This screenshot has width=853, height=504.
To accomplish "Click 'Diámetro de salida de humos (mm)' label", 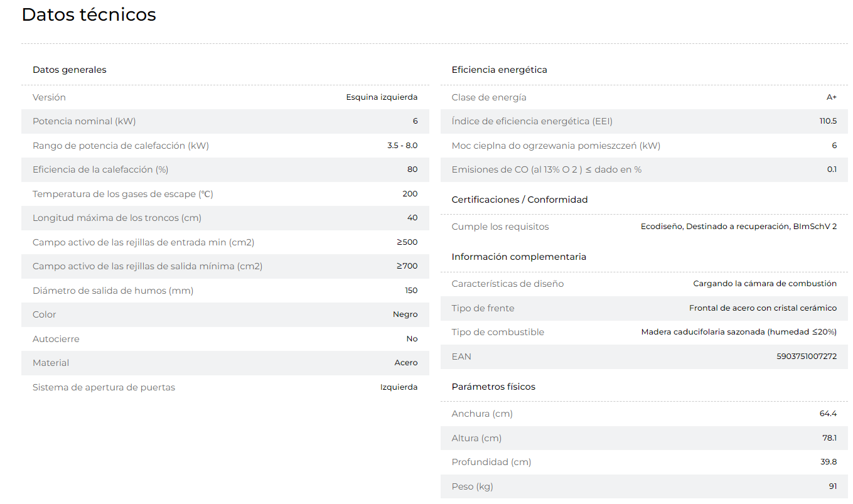I will click(113, 291).
